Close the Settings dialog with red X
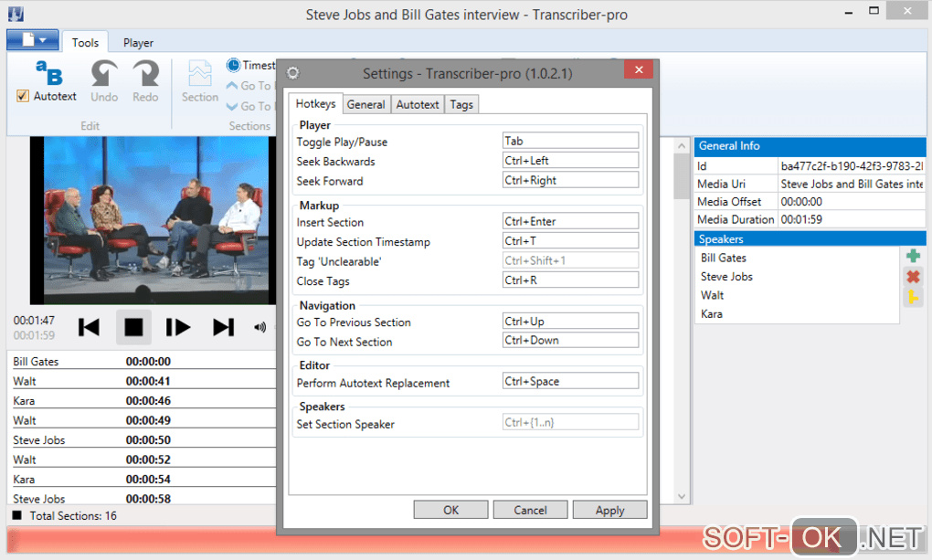 639,69
